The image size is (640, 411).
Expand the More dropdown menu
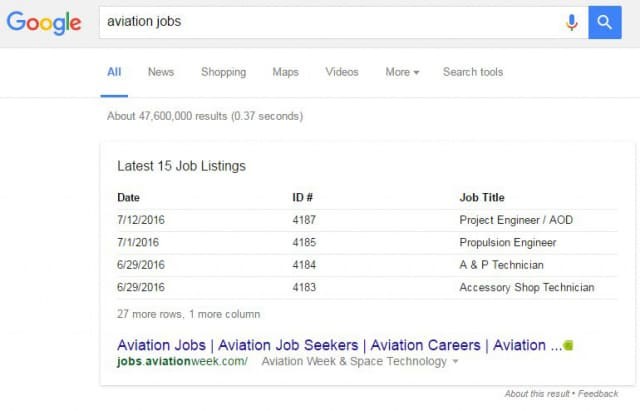(402, 72)
